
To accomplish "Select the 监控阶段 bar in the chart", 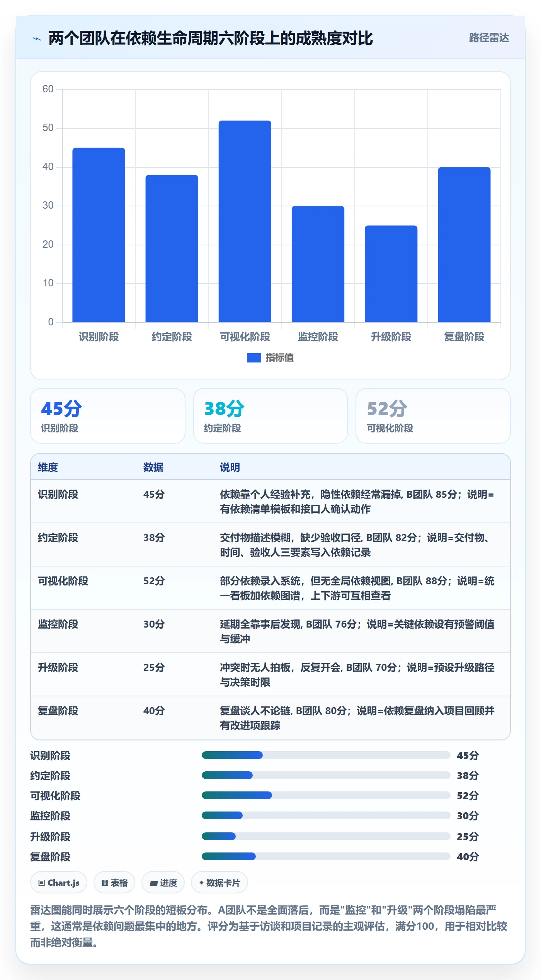I will coord(318,264).
